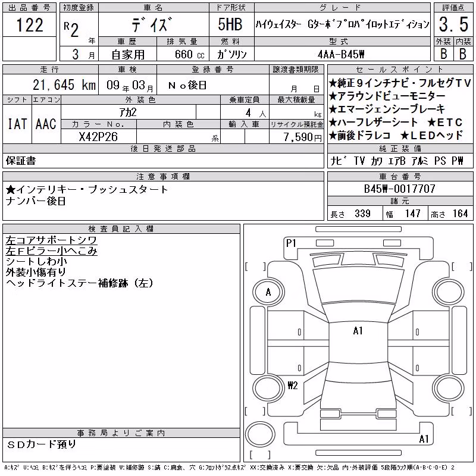This screenshot has height=476, width=476.
Task: Click the LEDヘッド sales point
Action: point(432,136)
